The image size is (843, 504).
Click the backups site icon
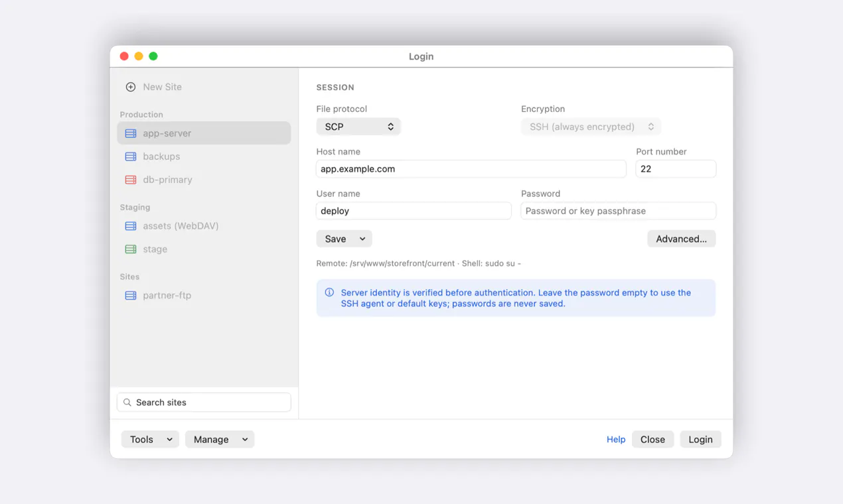(131, 157)
